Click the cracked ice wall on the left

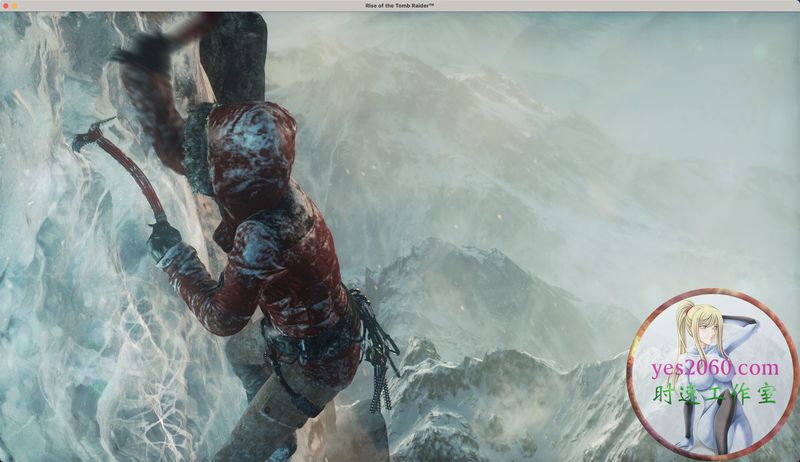tap(60, 300)
